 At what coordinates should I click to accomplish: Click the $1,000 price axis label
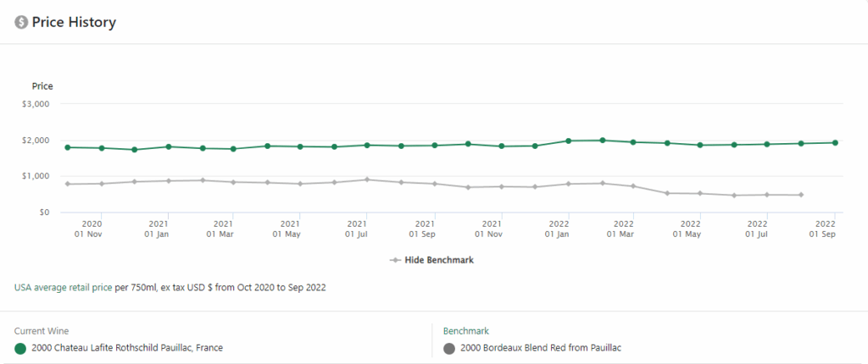(x=35, y=176)
